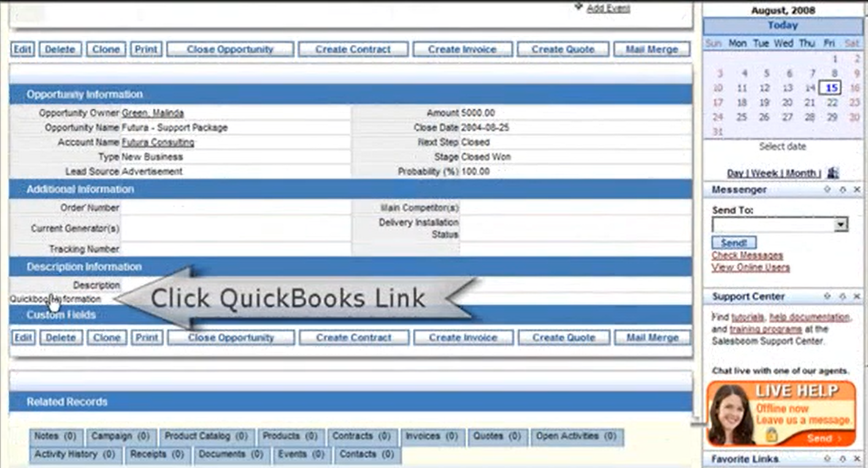Click Create Quote above Opportunity Information

pyautogui.click(x=563, y=49)
